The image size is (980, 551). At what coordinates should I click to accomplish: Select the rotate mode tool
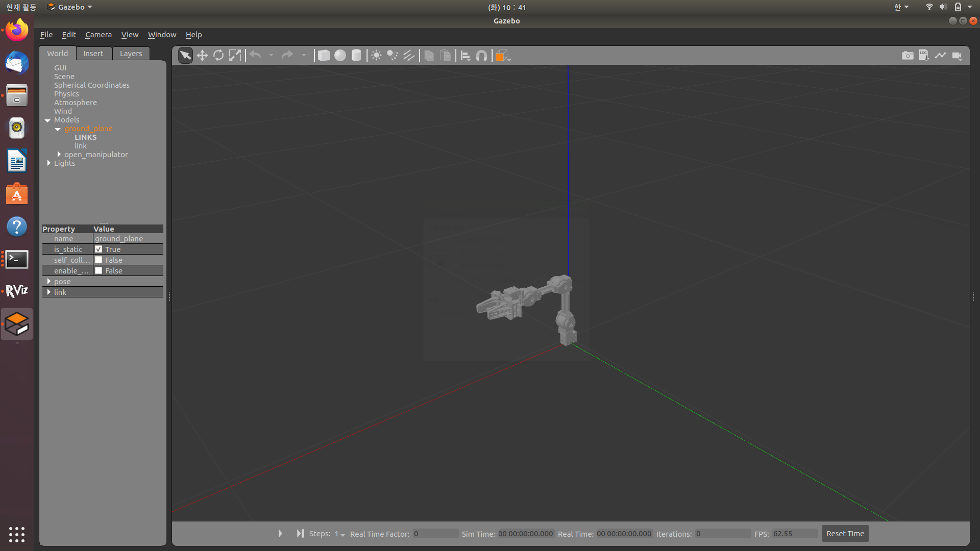218,56
